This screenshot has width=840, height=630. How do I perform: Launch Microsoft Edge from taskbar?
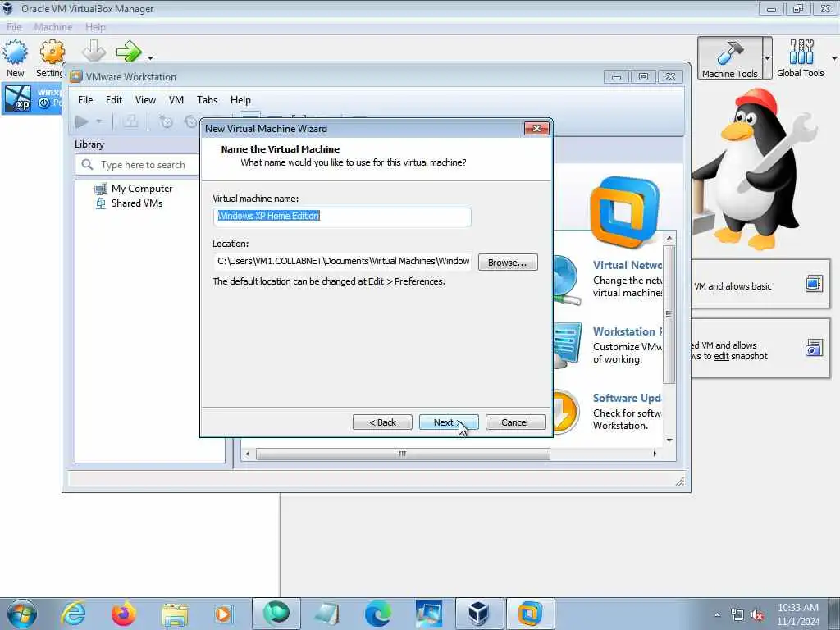coord(377,614)
